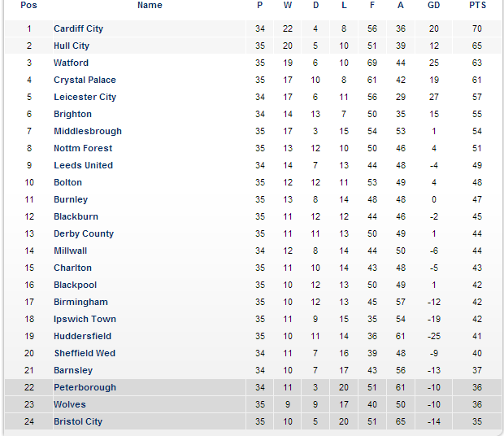Open Peterborough in the relegation zone
The image size is (504, 436).
[x=85, y=387]
